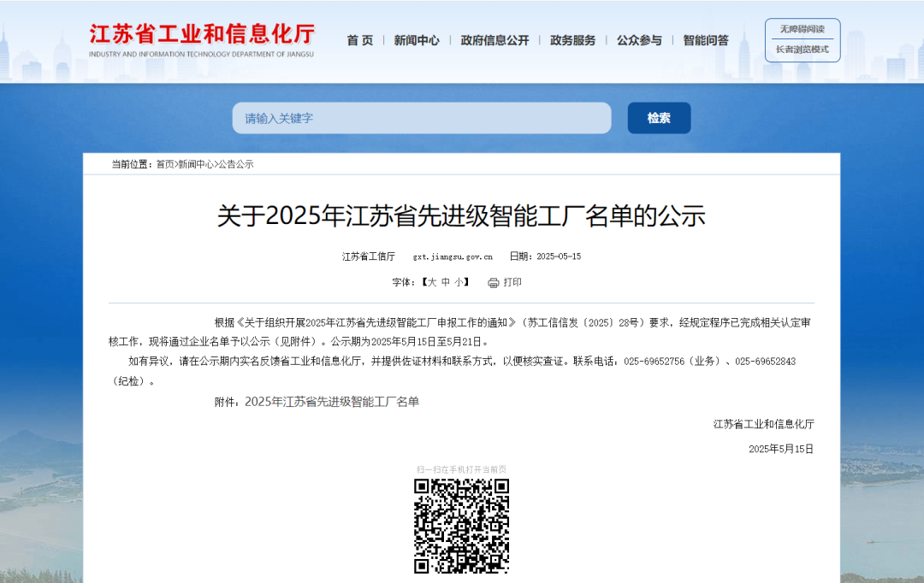Click the 请输入关键字 search field
Screen dimensions: 924x583
pyautogui.click(x=421, y=118)
